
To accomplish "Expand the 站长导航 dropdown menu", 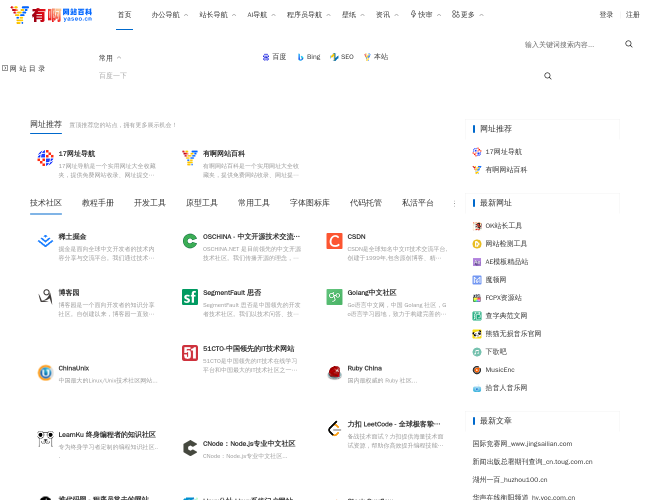I will 218,15.
